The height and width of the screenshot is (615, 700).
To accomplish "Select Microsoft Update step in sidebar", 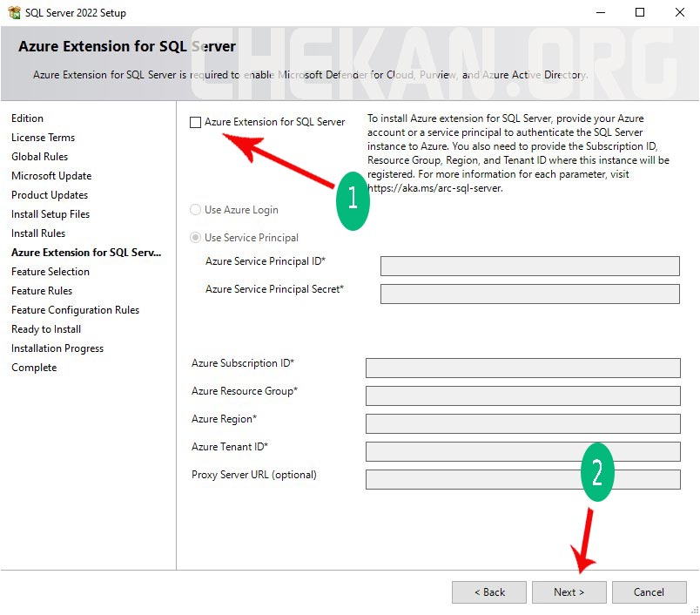I will [51, 176].
